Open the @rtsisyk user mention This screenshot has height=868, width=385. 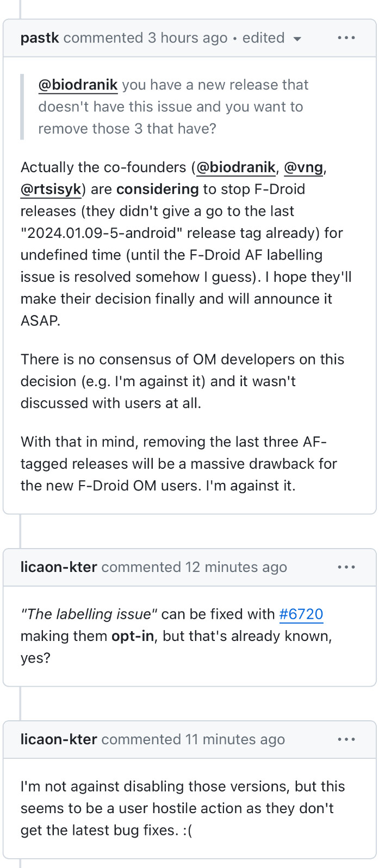click(x=51, y=189)
